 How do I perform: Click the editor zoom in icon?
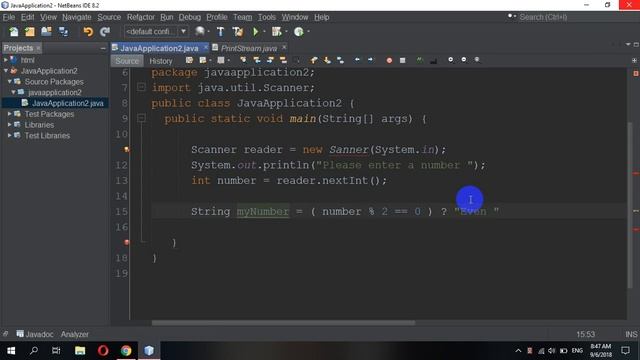coord(451,60)
